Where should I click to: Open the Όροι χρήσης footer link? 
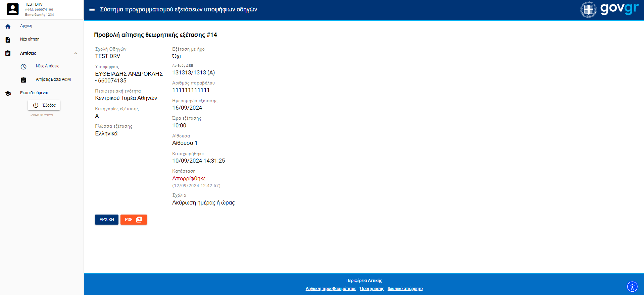click(372, 289)
